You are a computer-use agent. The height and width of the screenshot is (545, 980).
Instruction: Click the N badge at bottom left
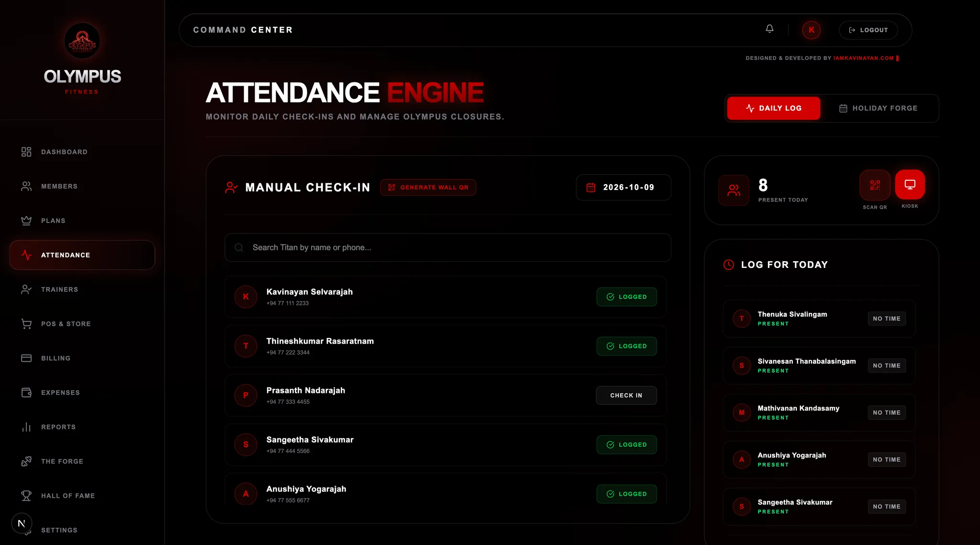tap(22, 523)
